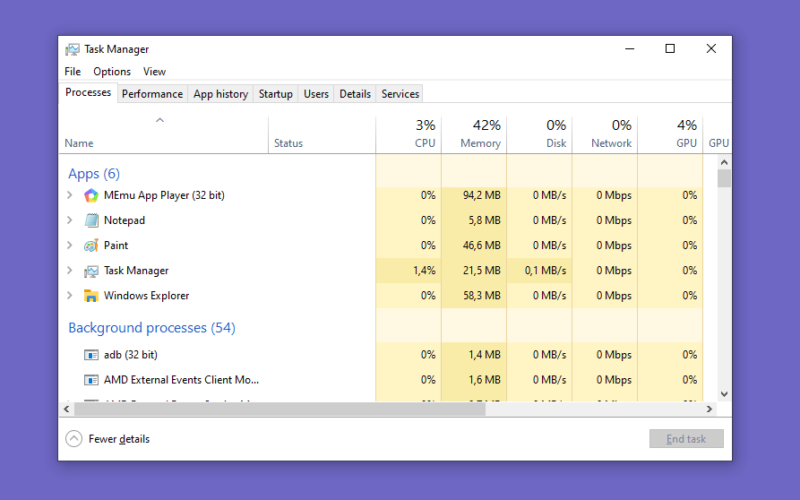Click the 46,6 MB memory value
800x500 pixels.
pyautogui.click(x=482, y=245)
